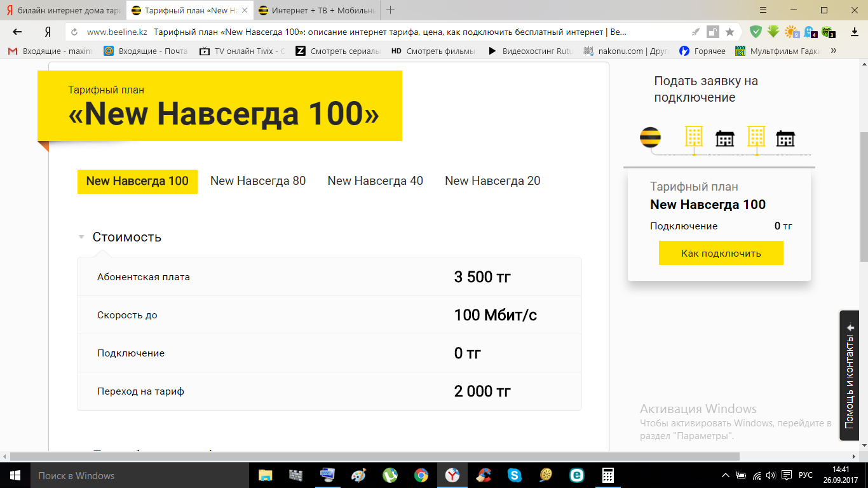Select the New Навсегда 40 tariff tab
This screenshot has height=488, width=868.
click(x=376, y=181)
